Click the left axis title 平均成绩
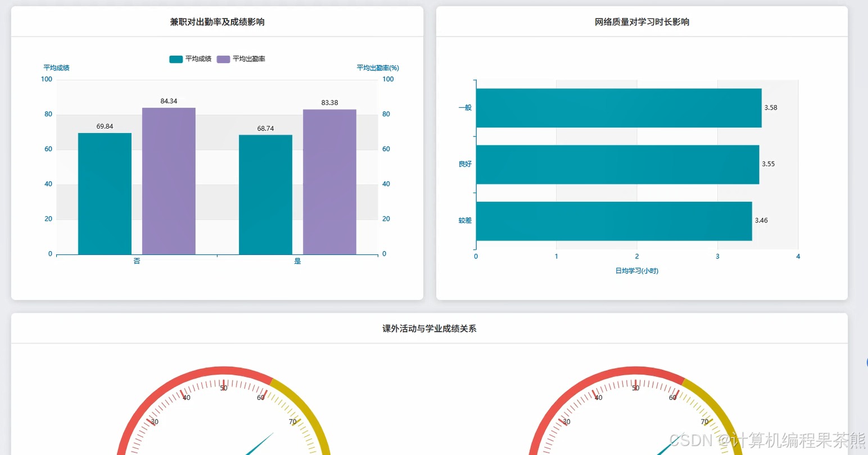This screenshot has height=455, width=868. pyautogui.click(x=56, y=68)
